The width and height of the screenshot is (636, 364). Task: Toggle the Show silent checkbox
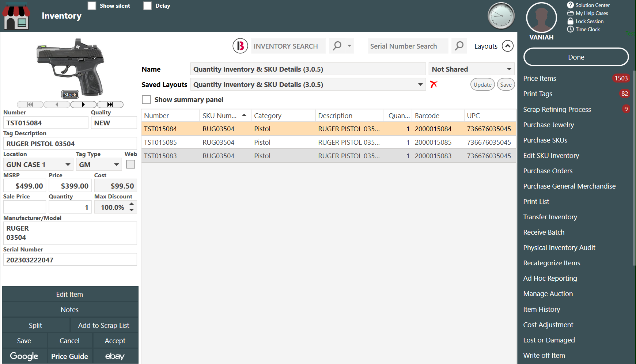click(x=92, y=6)
